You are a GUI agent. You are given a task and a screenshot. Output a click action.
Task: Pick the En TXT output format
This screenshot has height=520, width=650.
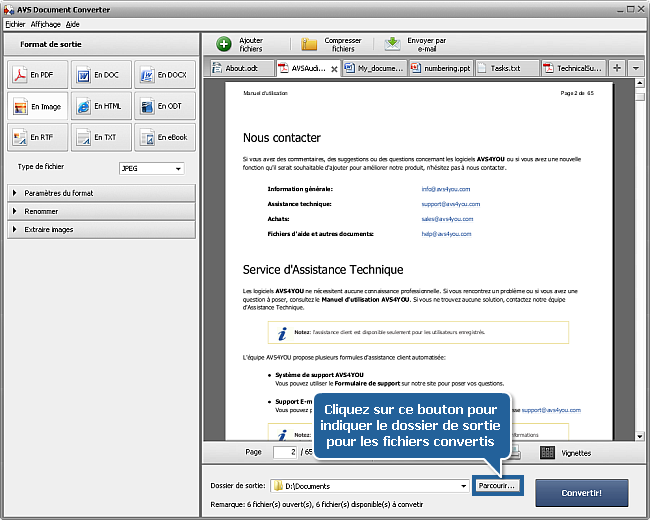point(101,137)
